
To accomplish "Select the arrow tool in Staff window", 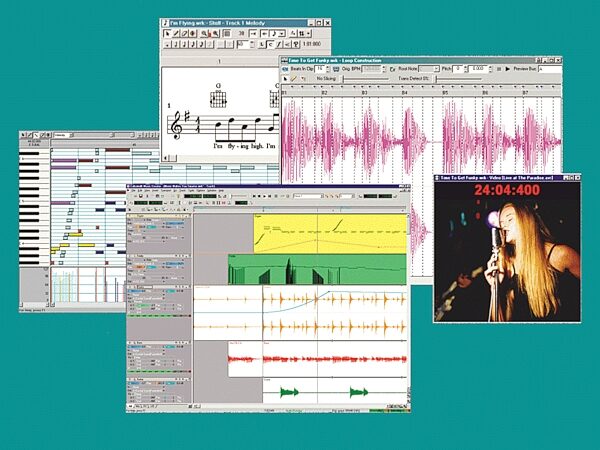I will point(167,34).
